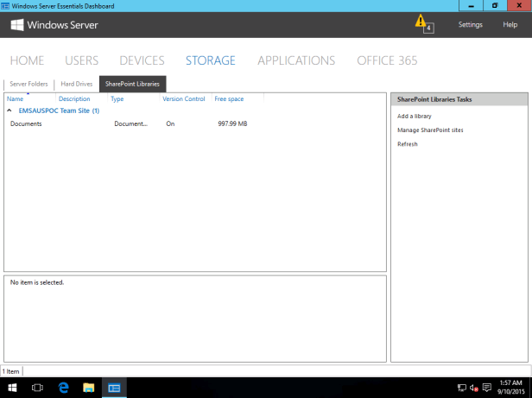532x398 pixels.
Task: Select the Documents library row
Action: [x=27, y=124]
